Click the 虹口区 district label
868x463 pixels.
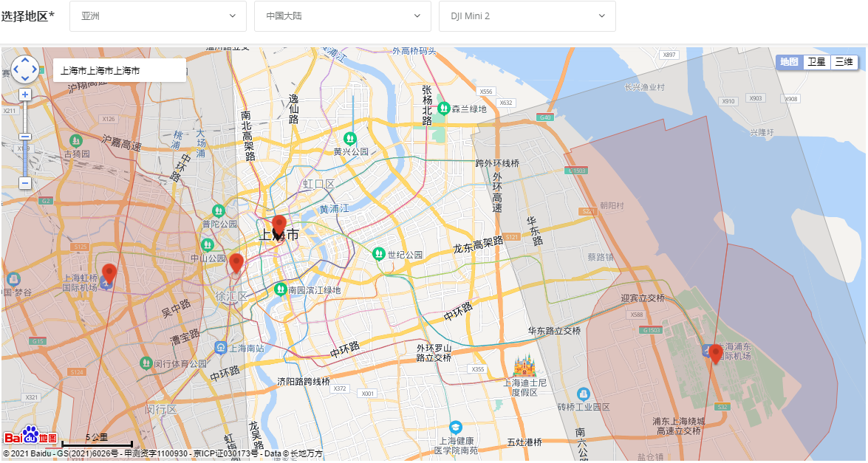click(x=318, y=184)
